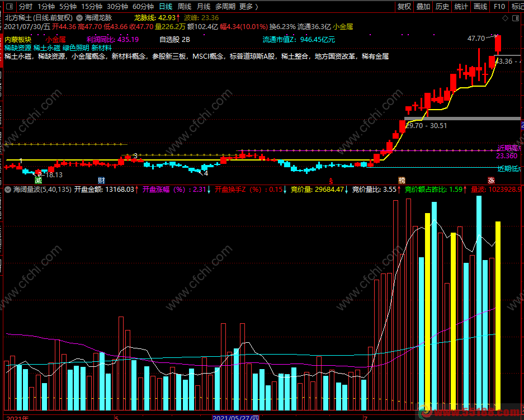
Task: Click the 开盘金额: 13168.03 readout
Action: coord(104,190)
